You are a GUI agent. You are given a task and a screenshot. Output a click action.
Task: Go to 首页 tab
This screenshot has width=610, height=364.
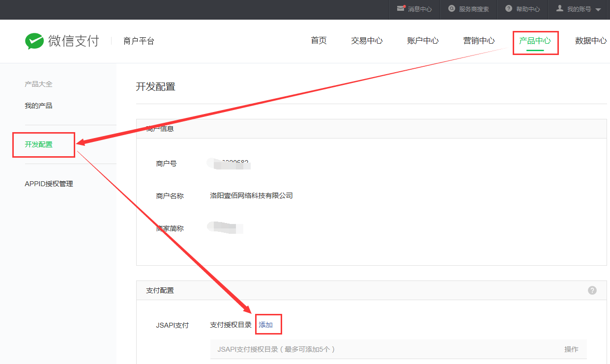point(319,41)
